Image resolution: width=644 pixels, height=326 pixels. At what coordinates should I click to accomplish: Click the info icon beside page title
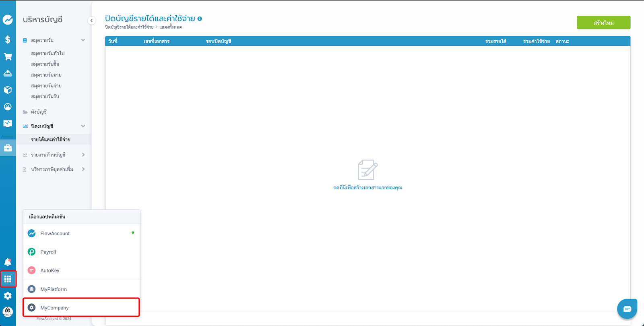point(200,19)
